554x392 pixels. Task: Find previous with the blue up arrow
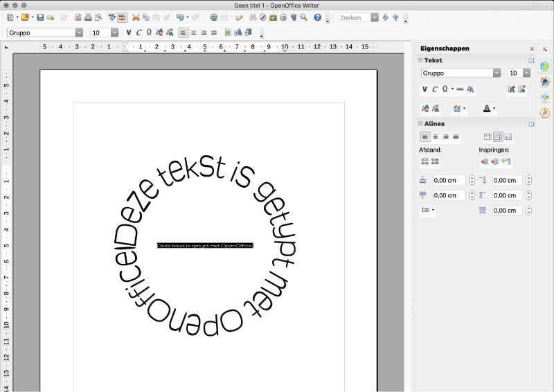click(x=395, y=17)
